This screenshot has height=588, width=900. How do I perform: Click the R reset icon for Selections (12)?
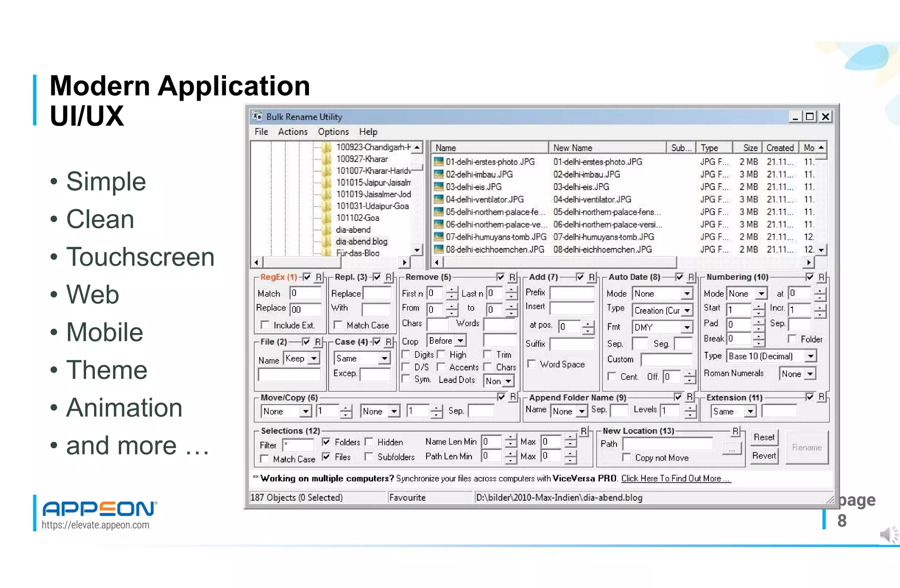(x=584, y=431)
